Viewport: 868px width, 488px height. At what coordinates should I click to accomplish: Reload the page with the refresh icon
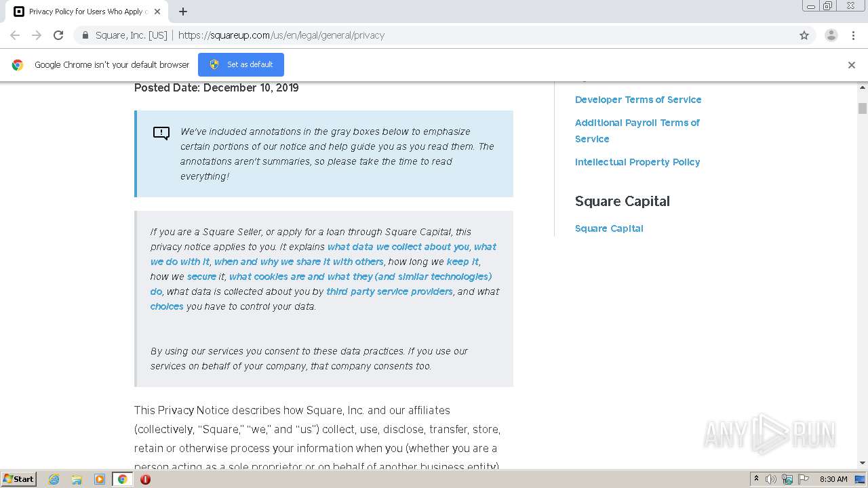coord(58,35)
